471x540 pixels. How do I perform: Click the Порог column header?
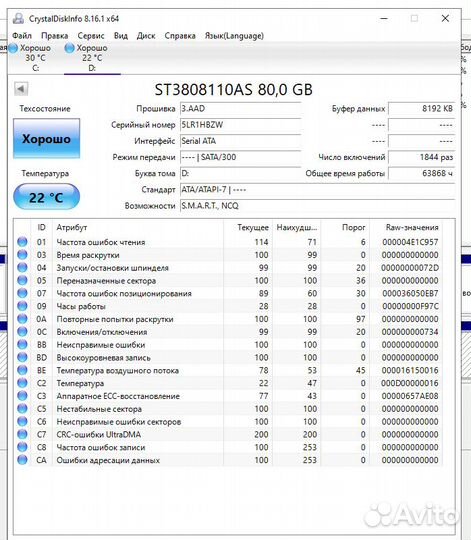pyautogui.click(x=345, y=227)
